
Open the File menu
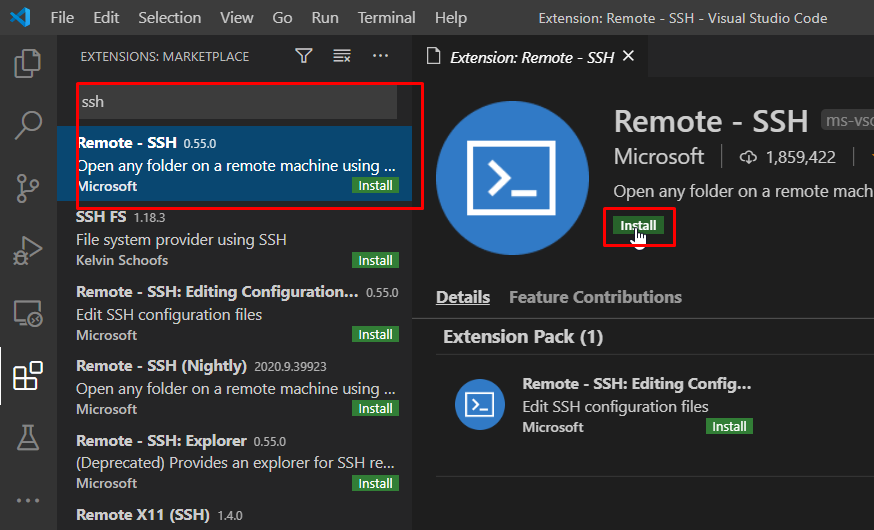(x=62, y=18)
